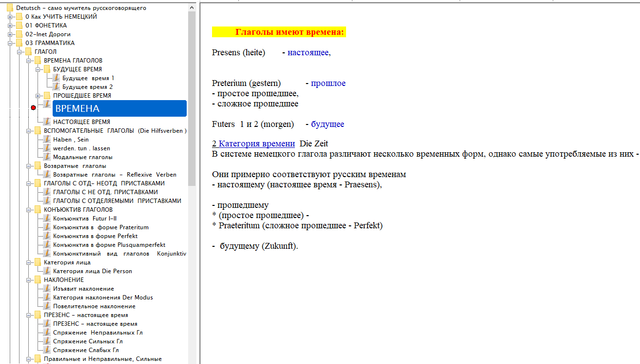640x364 pixels.
Task: Click the blue word 'прошлое'
Action: (x=328, y=83)
